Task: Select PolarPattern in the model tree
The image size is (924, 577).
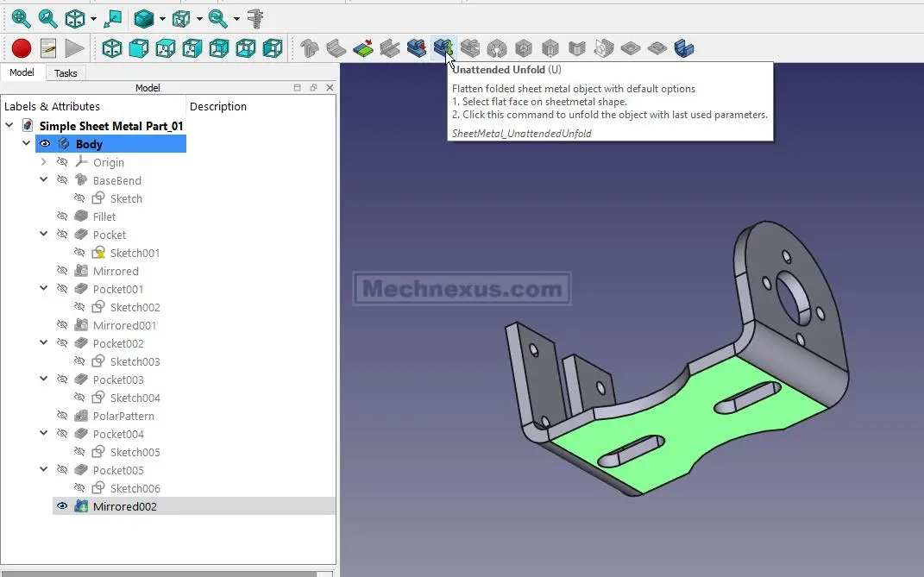Action: coord(123,416)
